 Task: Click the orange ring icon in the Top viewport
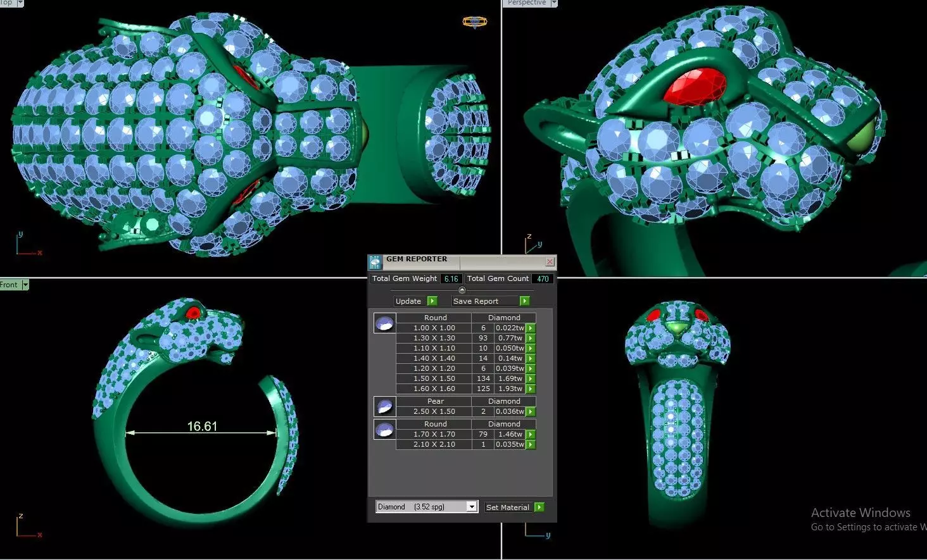pos(474,22)
